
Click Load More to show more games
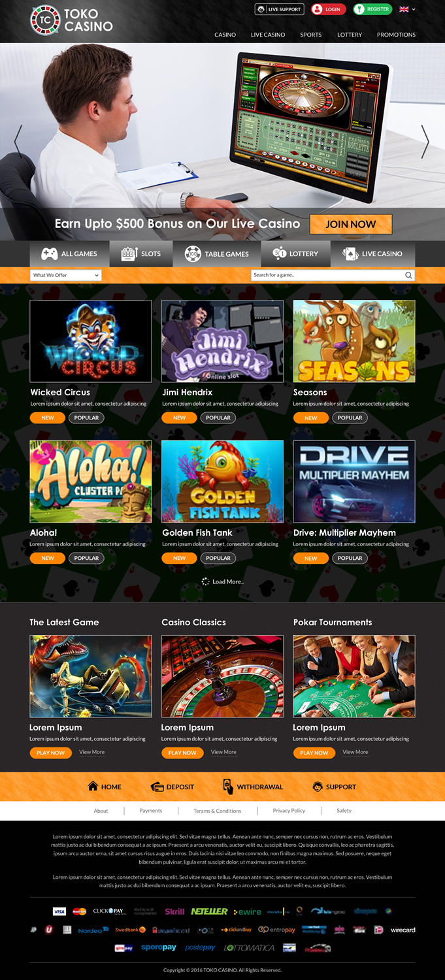click(x=222, y=581)
